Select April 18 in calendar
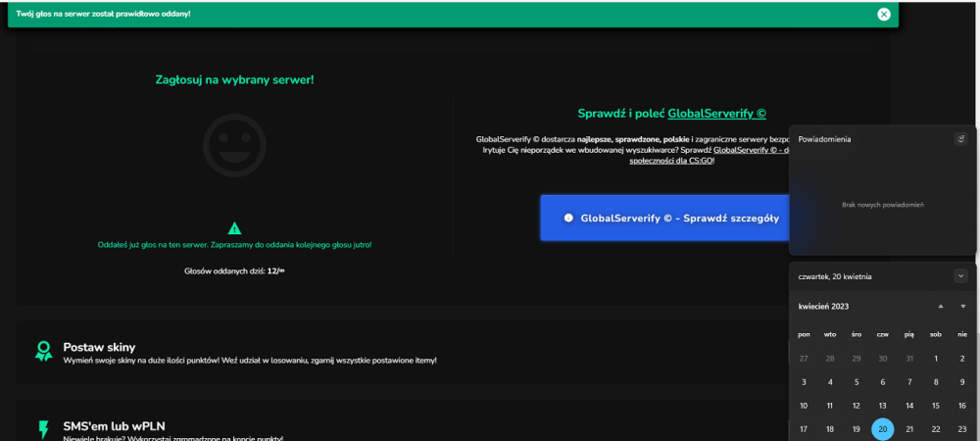This screenshot has width=980, height=441. 830,429
